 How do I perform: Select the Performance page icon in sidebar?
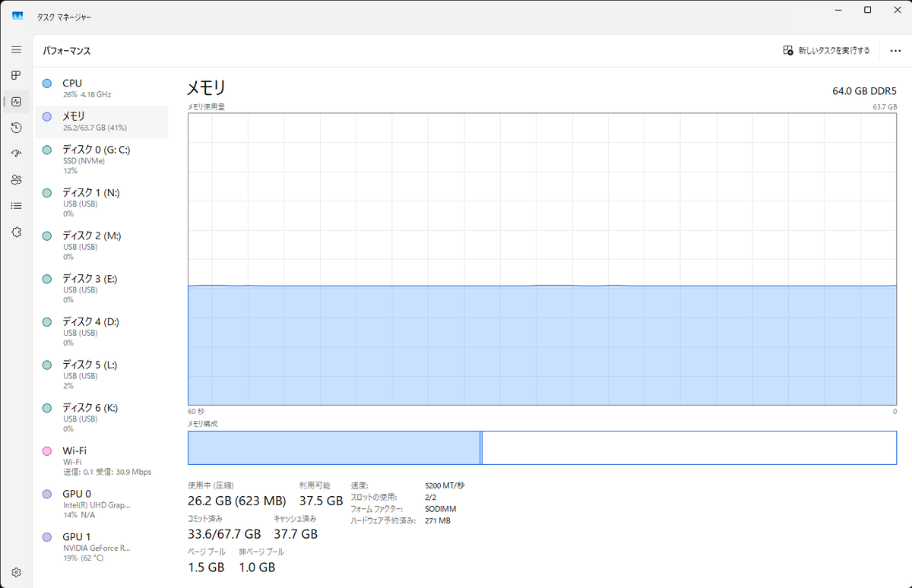pyautogui.click(x=16, y=101)
